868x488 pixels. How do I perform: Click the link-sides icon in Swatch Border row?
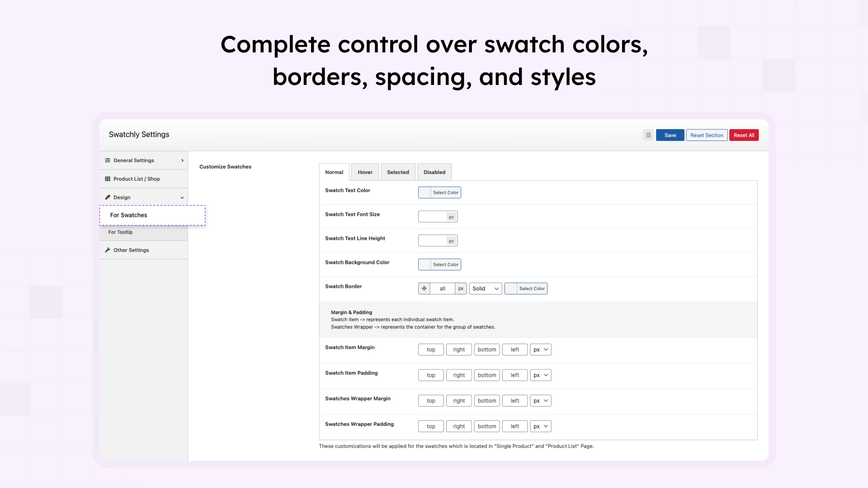[x=424, y=288]
